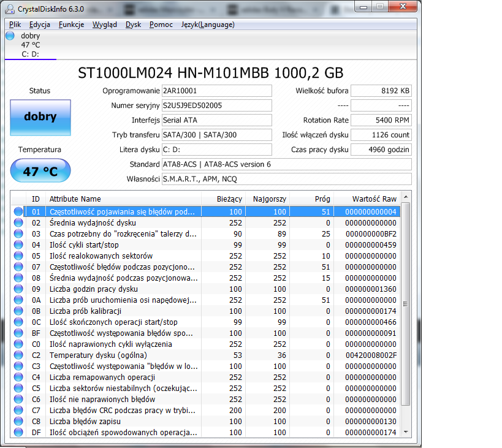
Task: Select the disk tab 'dobry 47 °C C: D:'
Action: (x=31, y=45)
